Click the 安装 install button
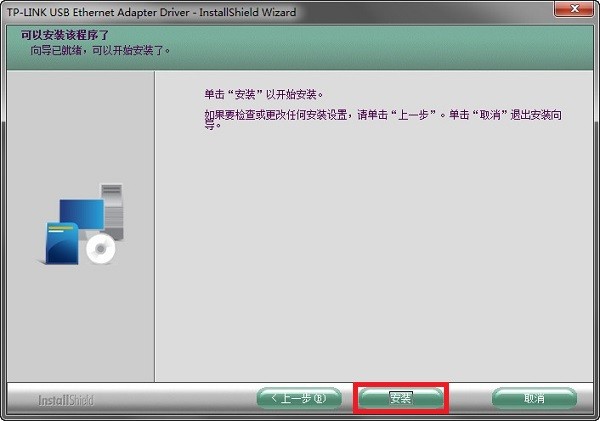 pyautogui.click(x=401, y=398)
